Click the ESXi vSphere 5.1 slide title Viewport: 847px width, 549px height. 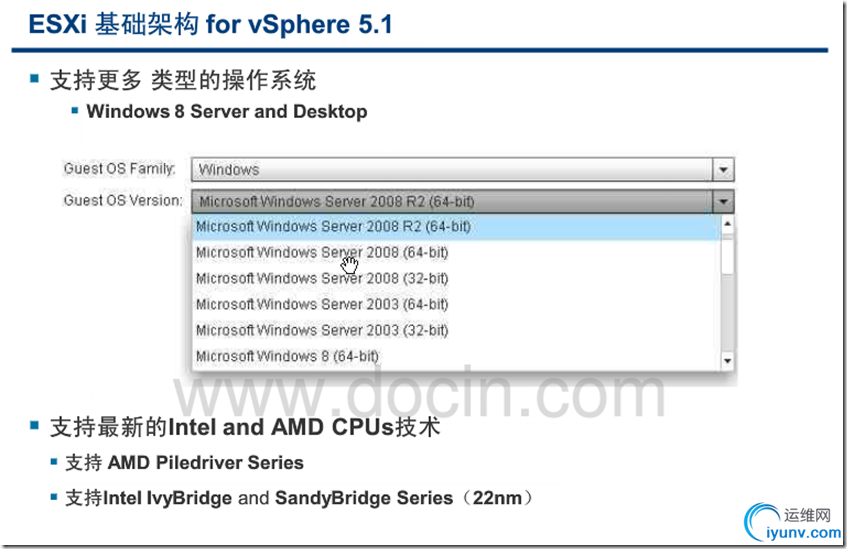(211, 25)
